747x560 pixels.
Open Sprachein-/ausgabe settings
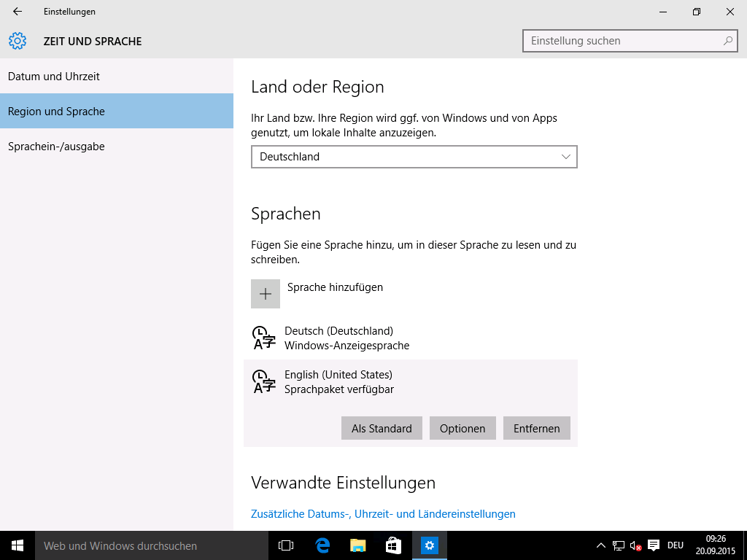[x=117, y=146]
